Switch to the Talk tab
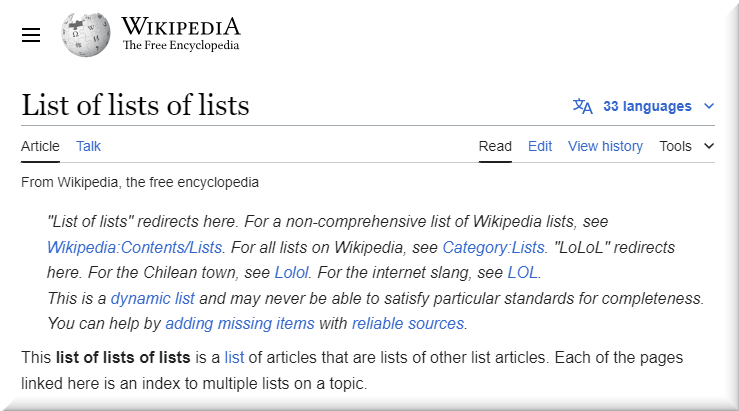Viewport: 739px width, 411px height. coord(88,146)
